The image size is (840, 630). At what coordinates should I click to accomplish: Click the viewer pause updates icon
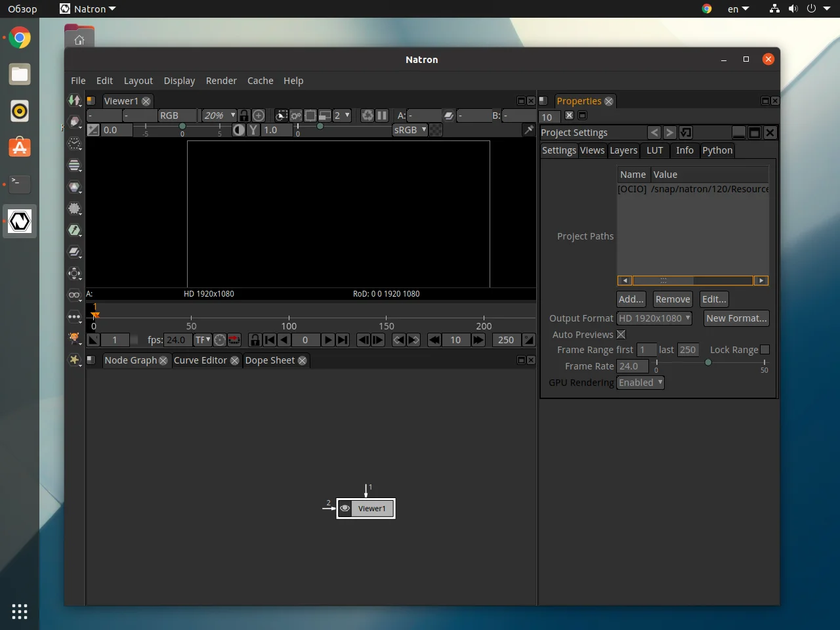pos(382,115)
